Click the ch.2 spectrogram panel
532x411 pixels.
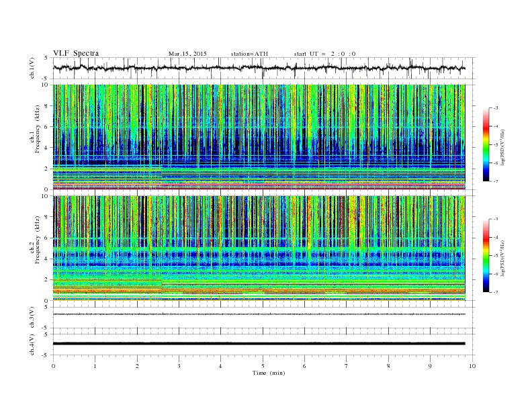click(259, 248)
